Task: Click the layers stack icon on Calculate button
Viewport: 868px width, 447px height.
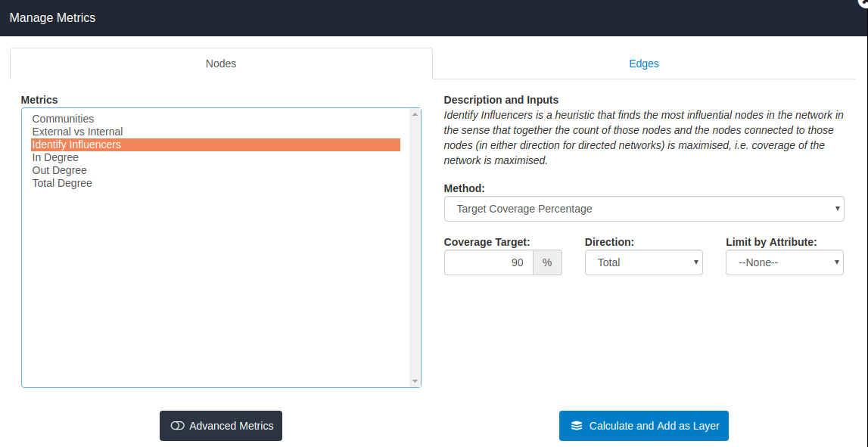Action: coord(576,426)
